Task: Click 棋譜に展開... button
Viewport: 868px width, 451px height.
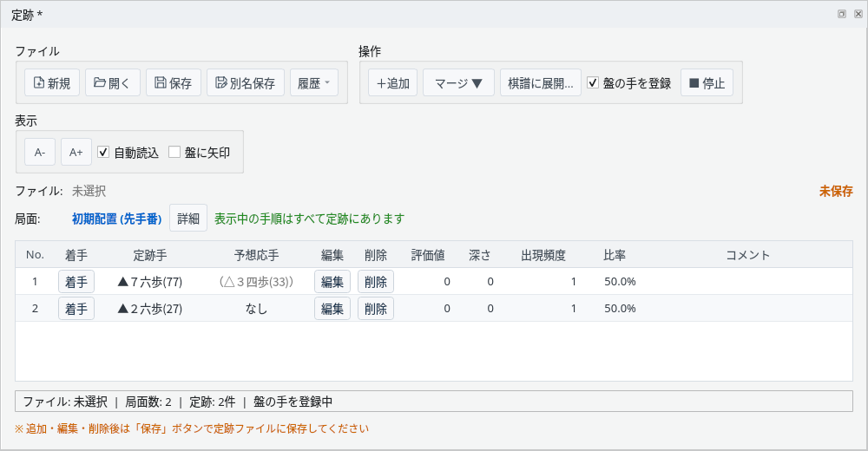Action: coord(540,82)
